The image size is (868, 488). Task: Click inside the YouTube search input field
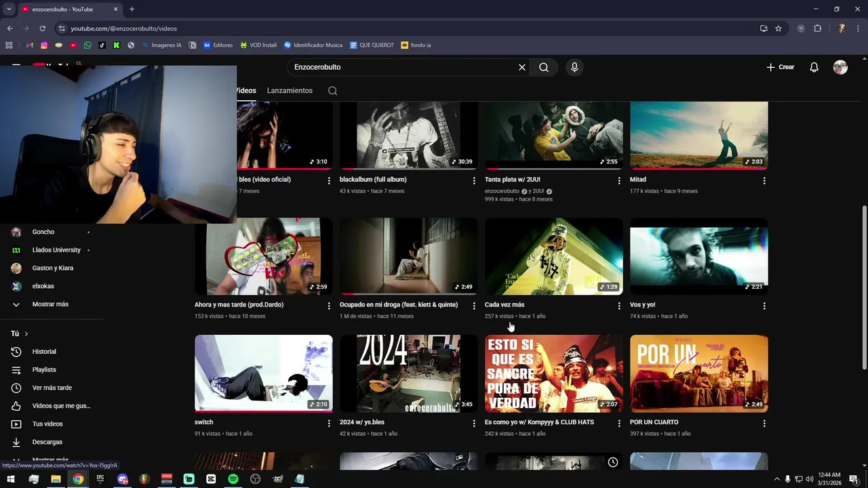(x=403, y=67)
